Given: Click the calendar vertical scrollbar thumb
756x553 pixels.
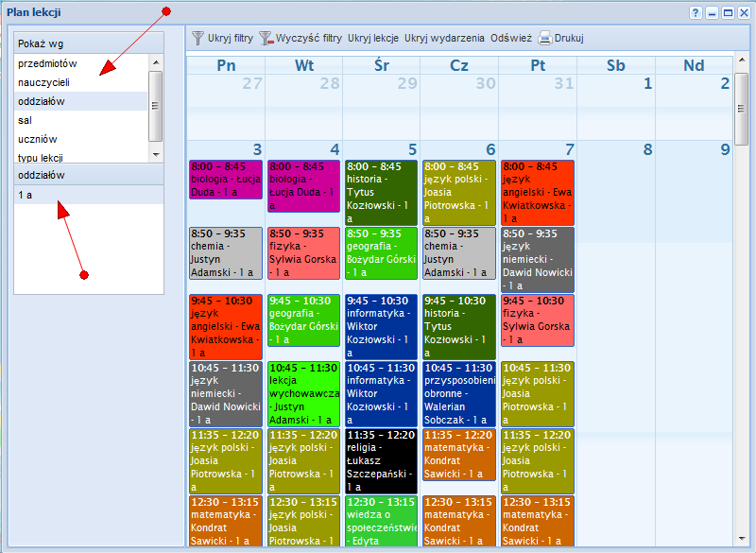Looking at the screenshot, I should [742, 109].
